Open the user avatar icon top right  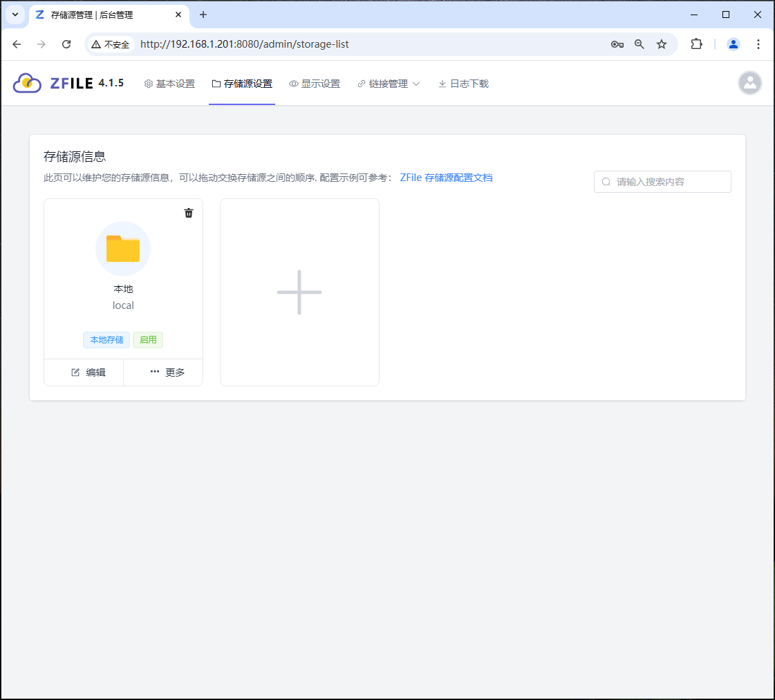750,83
